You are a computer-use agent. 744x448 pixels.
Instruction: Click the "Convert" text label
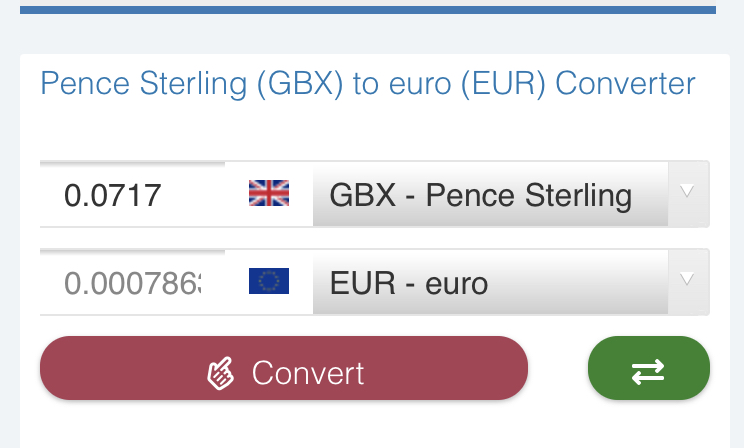[x=308, y=373]
